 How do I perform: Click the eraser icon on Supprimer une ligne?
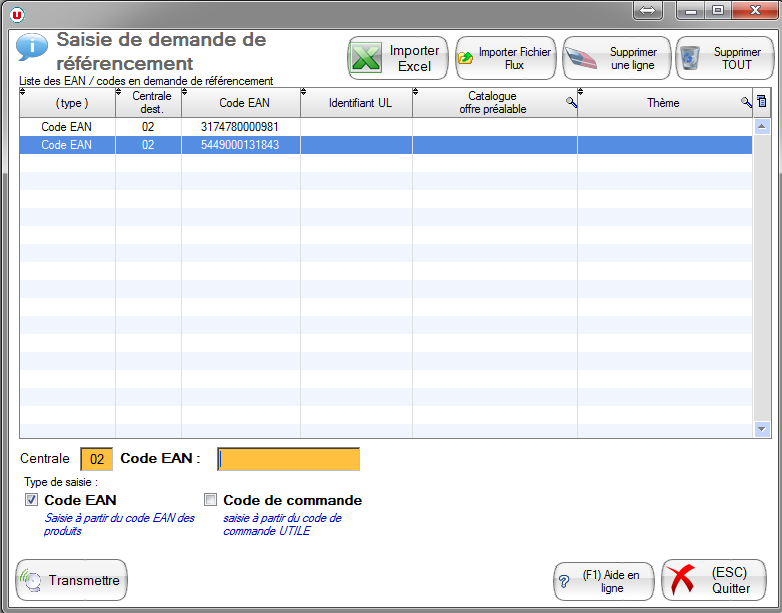[581, 58]
